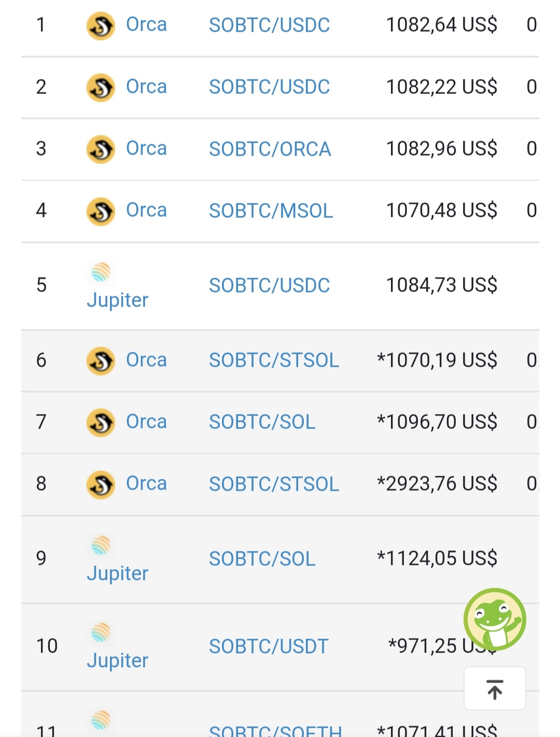Open the SOBTC/ORCA trading pair

click(x=270, y=149)
